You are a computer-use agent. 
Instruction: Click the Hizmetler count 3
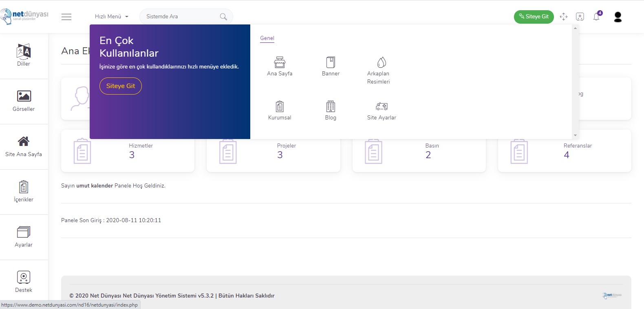(132, 155)
